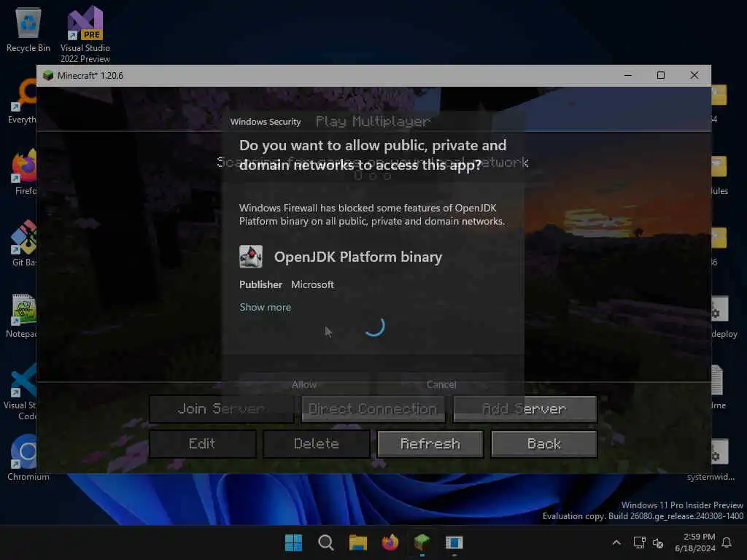
Task: Click the Add Server button
Action: click(525, 408)
